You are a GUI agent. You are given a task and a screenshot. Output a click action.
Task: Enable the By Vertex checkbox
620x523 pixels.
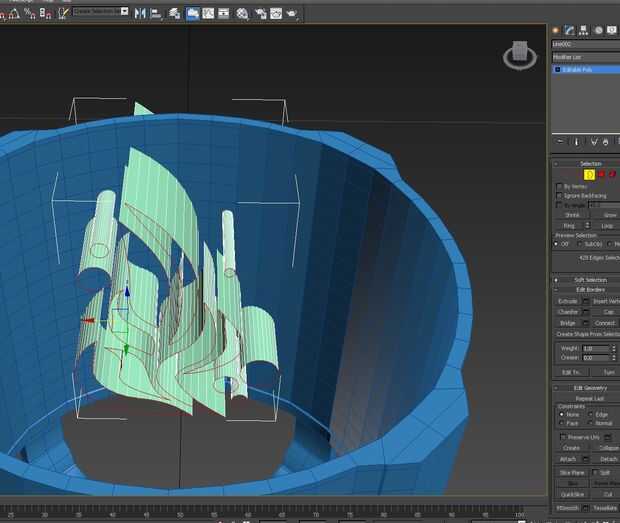[558, 186]
